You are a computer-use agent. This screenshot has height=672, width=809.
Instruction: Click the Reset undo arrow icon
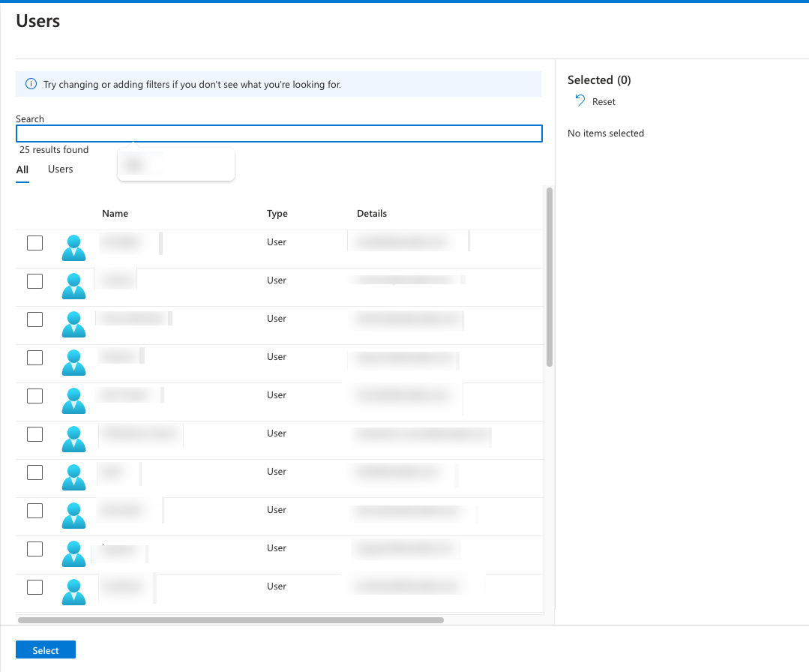(x=580, y=101)
